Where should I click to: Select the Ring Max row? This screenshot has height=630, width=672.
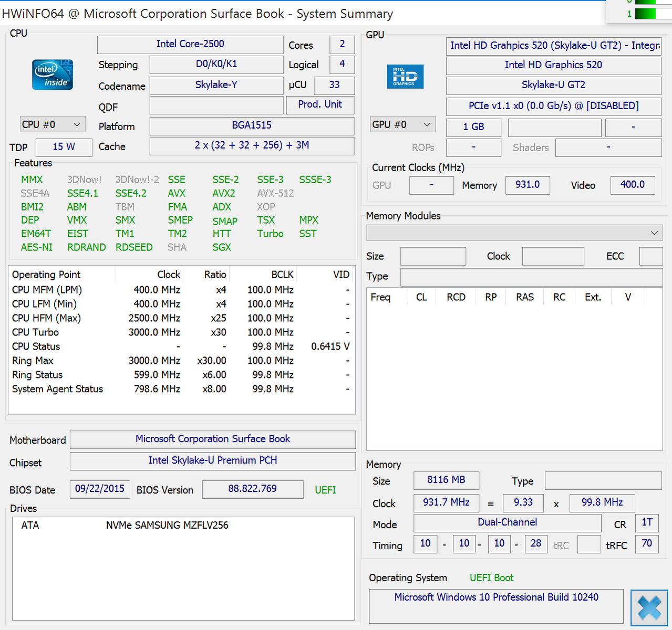point(181,361)
